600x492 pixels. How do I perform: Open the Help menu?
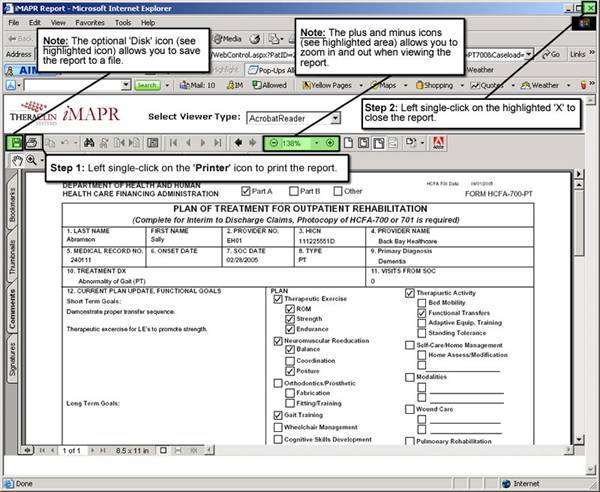coord(148,23)
